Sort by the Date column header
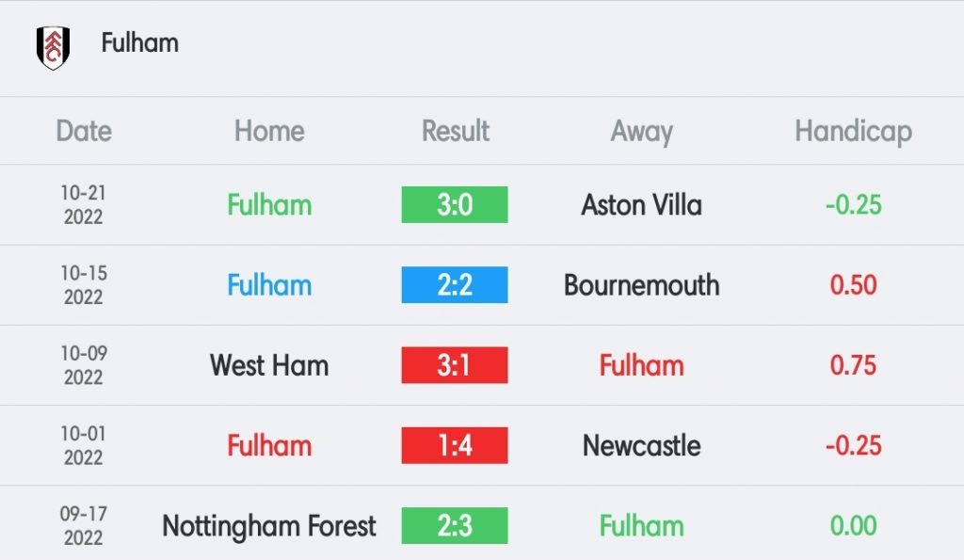Image resolution: width=964 pixels, height=560 pixels. 84,131
